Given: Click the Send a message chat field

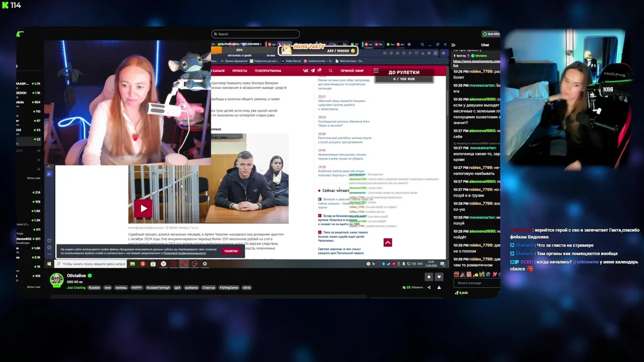Looking at the screenshot, I should (477, 283).
